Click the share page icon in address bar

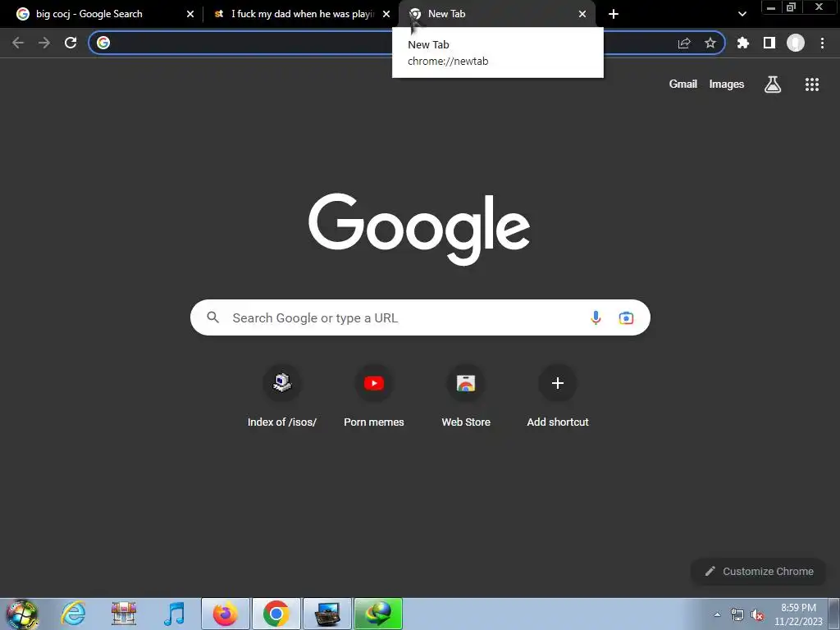point(684,43)
